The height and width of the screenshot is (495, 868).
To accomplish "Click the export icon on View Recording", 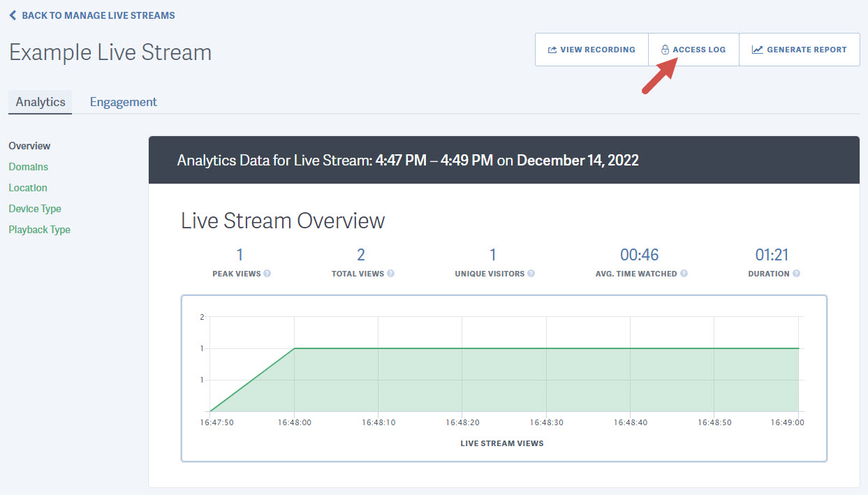I will pyautogui.click(x=552, y=49).
